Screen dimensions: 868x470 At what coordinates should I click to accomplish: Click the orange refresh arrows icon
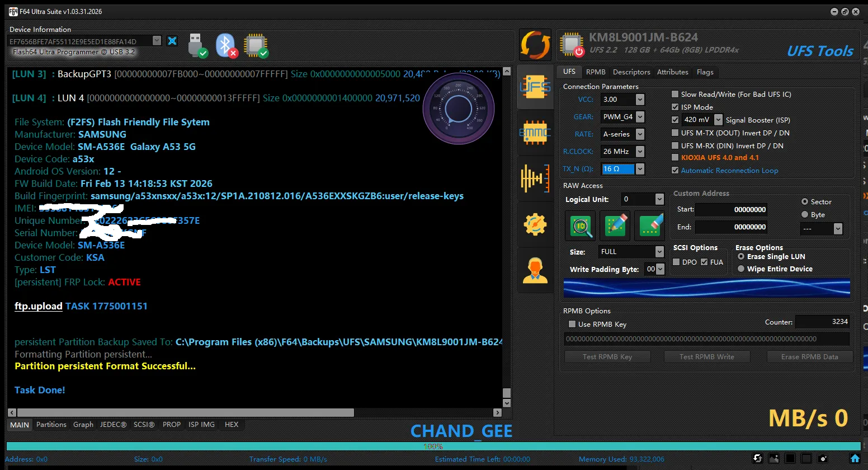click(x=535, y=45)
